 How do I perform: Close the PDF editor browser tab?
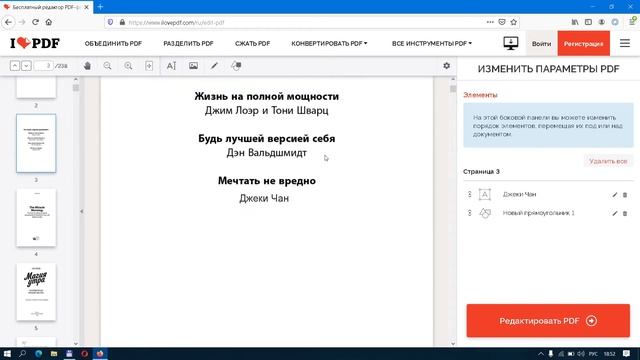click(x=87, y=7)
